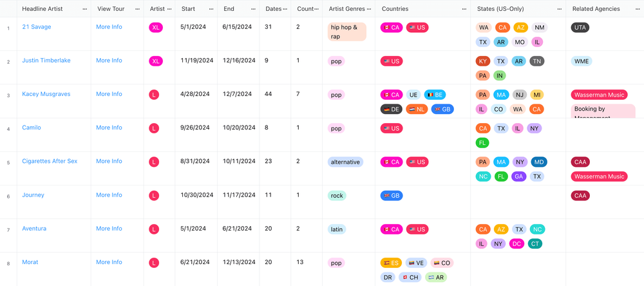This screenshot has height=286, width=644.
Task: Select dates count 44 cell
Action: [x=276, y=101]
